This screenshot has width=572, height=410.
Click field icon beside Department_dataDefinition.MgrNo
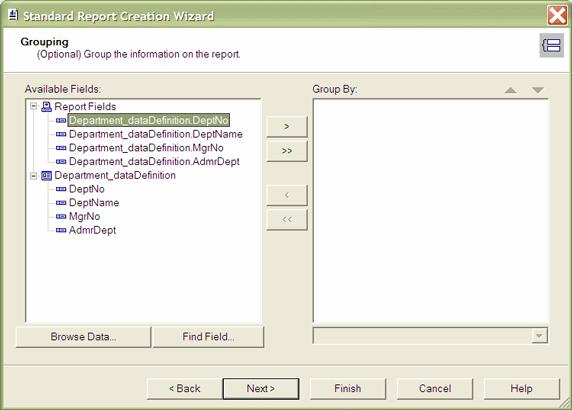click(61, 148)
